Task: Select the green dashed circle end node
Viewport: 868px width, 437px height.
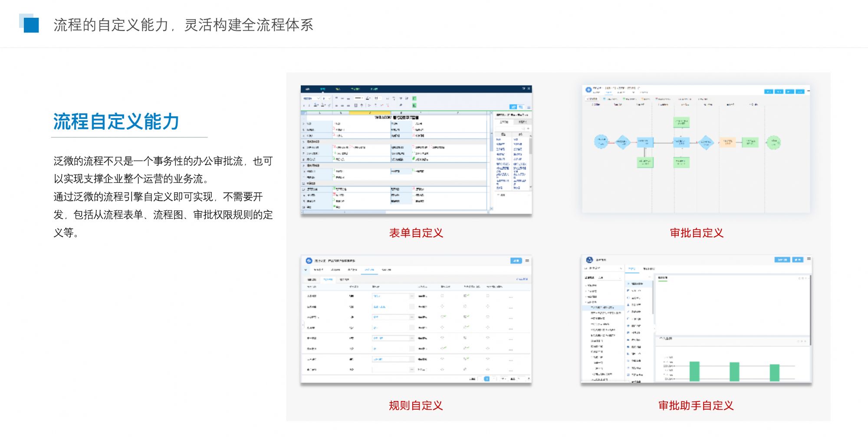Action: [773, 142]
